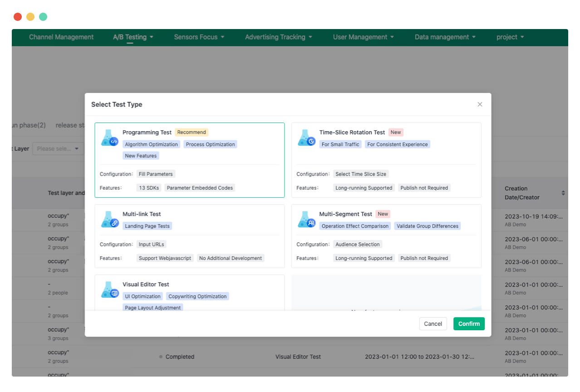This screenshot has width=580, height=392.
Task: Open the Test Layer select box
Action: pos(58,149)
